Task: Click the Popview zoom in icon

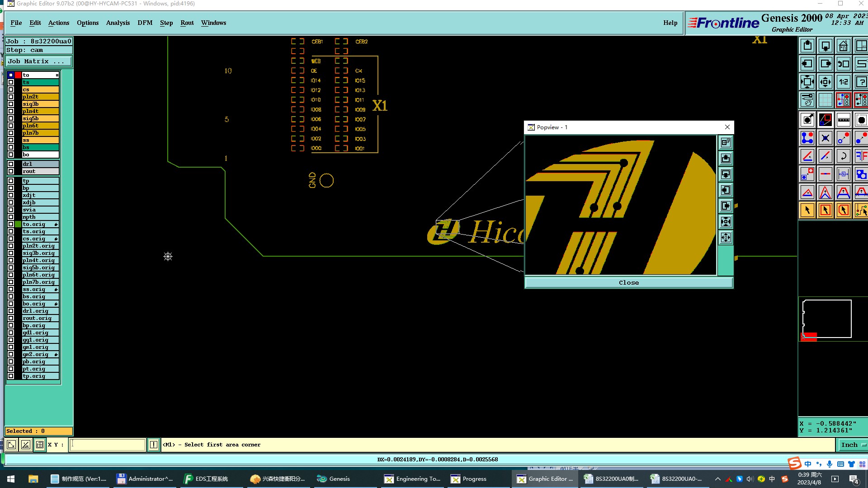Action: point(726,221)
